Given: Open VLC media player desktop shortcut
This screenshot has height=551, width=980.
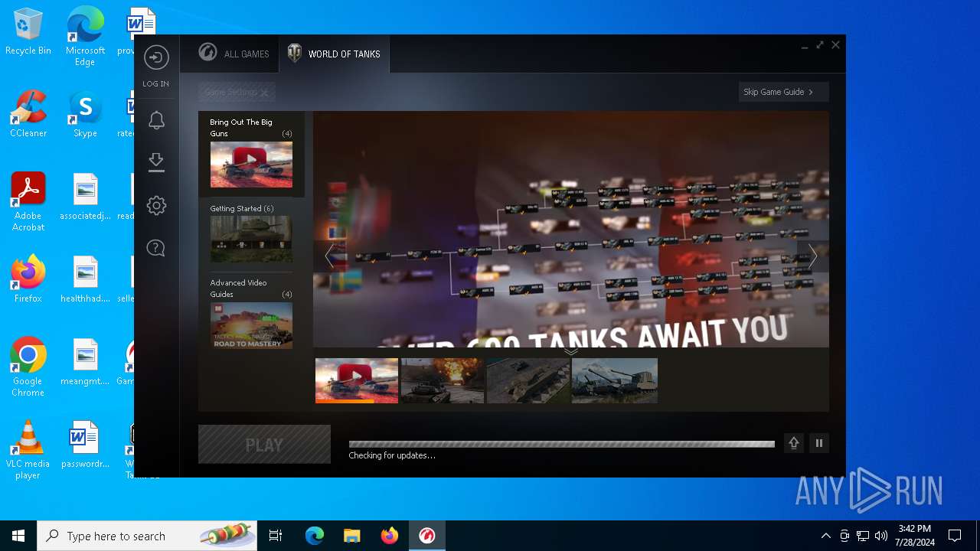Looking at the screenshot, I should point(28,450).
